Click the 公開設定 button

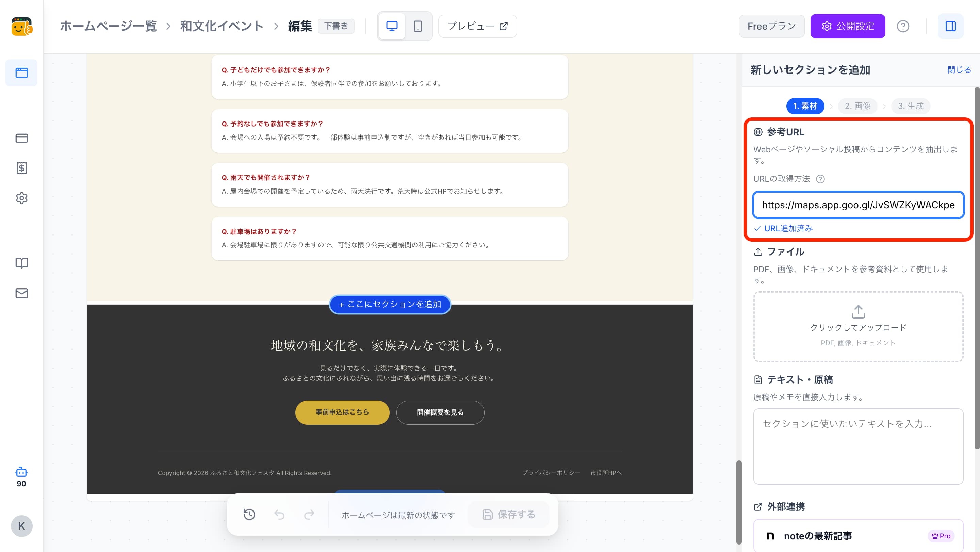(848, 26)
